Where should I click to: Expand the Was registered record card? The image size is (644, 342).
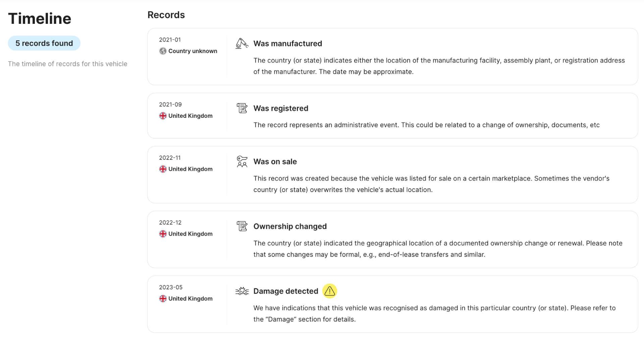pyautogui.click(x=392, y=115)
